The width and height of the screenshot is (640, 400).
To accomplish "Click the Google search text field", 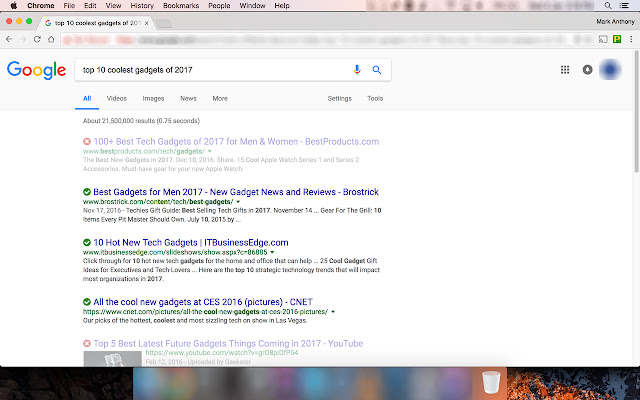I will point(210,70).
